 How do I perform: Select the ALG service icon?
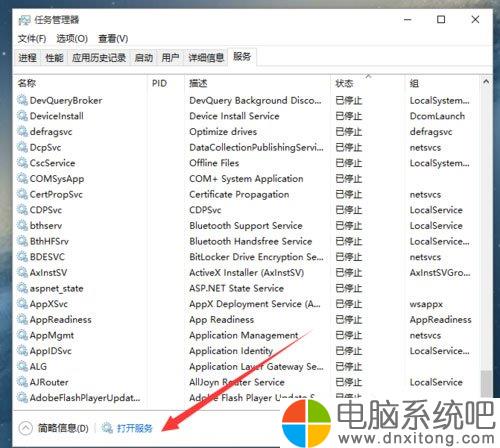23,366
